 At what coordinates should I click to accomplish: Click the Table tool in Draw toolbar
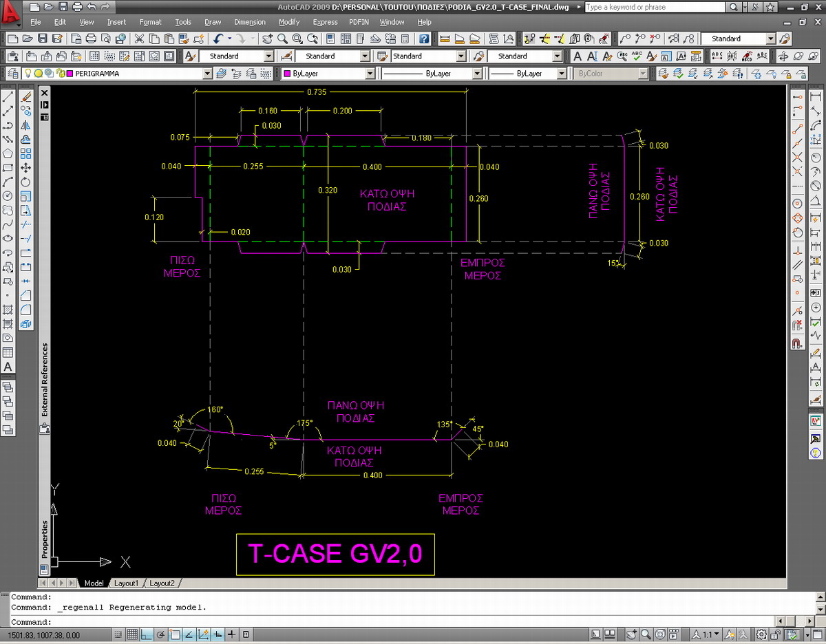click(x=8, y=352)
